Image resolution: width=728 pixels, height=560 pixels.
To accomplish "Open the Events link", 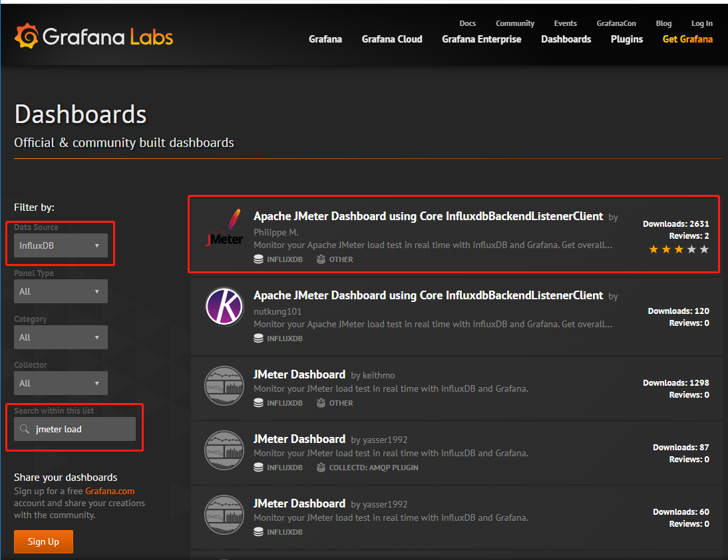I will click(x=565, y=23).
